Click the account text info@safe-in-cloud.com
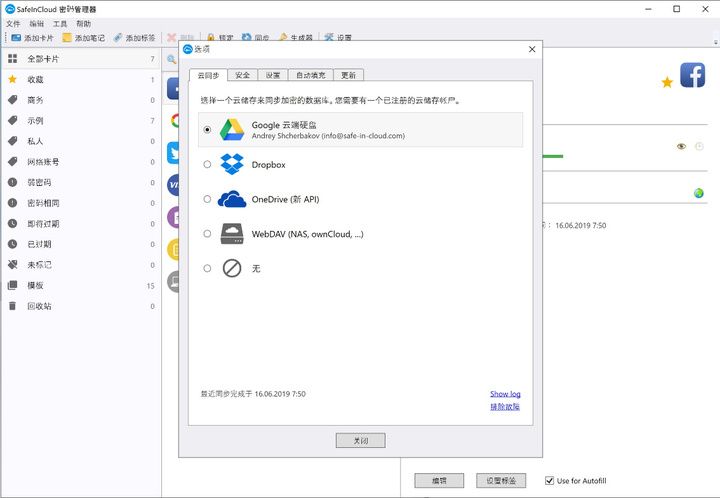The image size is (720, 498). pyautogui.click(x=363, y=136)
